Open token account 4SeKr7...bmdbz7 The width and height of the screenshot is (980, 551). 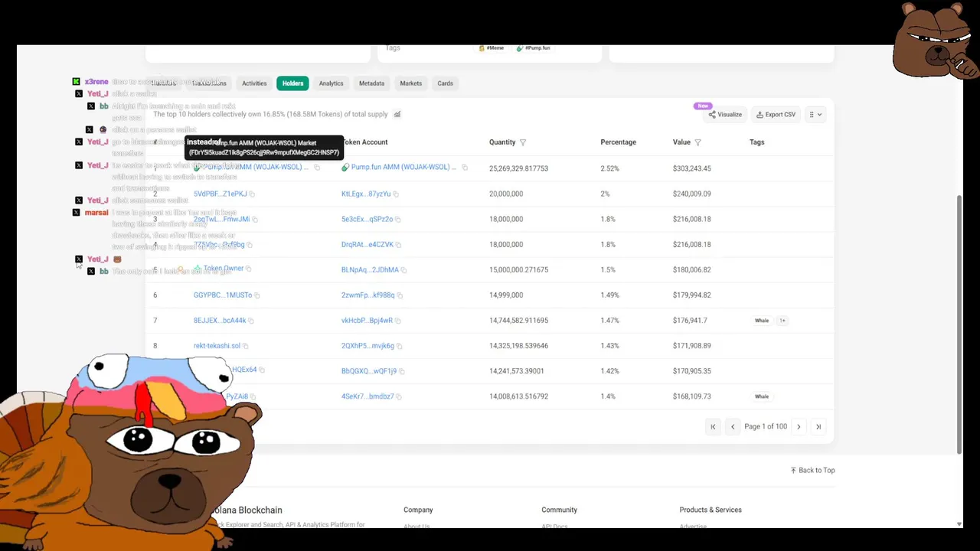[x=367, y=396]
